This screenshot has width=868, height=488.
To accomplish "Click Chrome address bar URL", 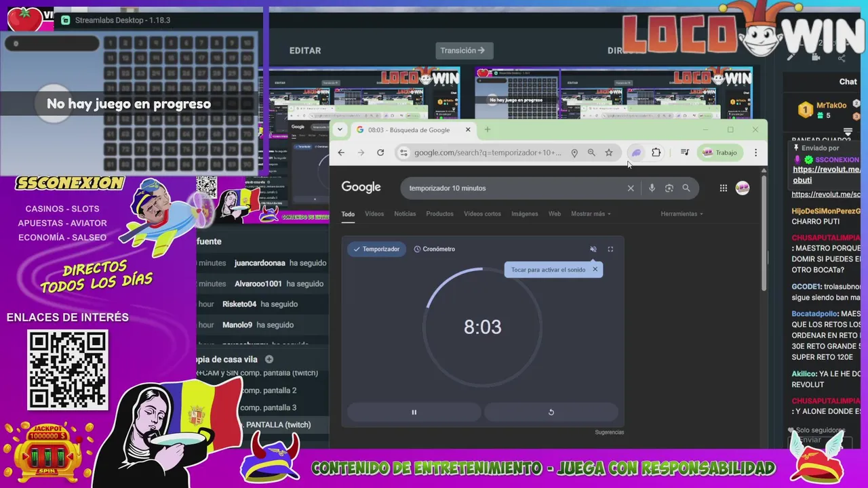I will click(x=488, y=152).
